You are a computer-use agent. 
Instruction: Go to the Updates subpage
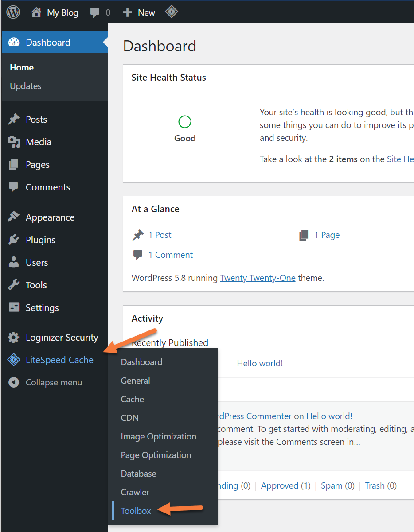click(26, 86)
